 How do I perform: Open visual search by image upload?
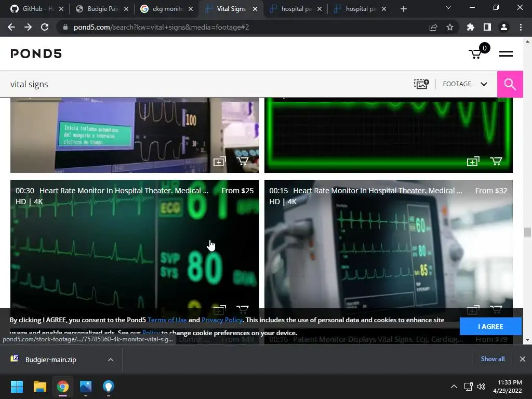[421, 84]
